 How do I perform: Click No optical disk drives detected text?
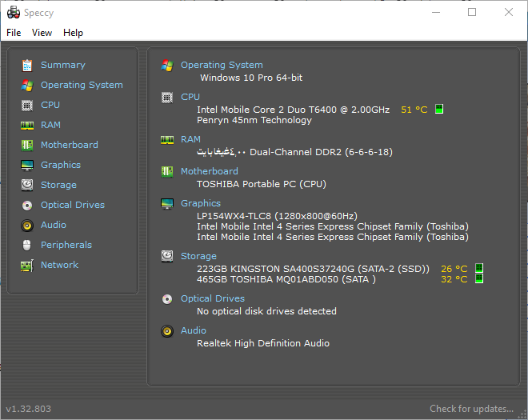tap(266, 311)
